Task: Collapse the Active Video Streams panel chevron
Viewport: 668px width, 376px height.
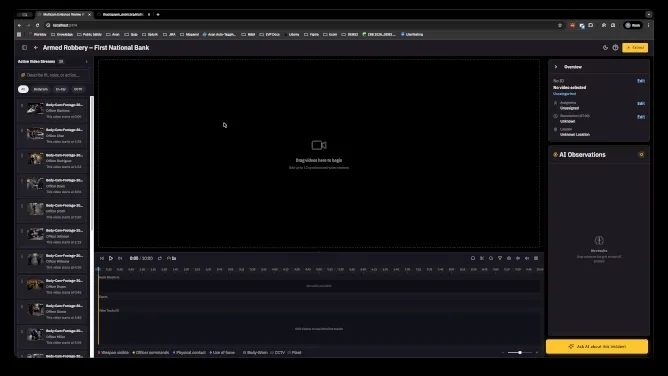Action: (x=86, y=62)
